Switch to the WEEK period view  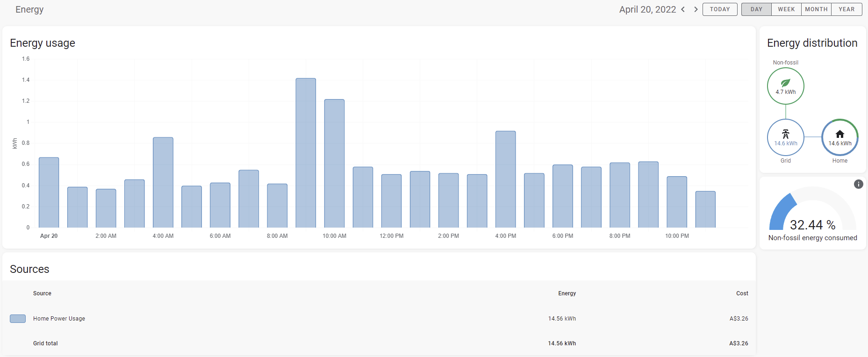(786, 9)
